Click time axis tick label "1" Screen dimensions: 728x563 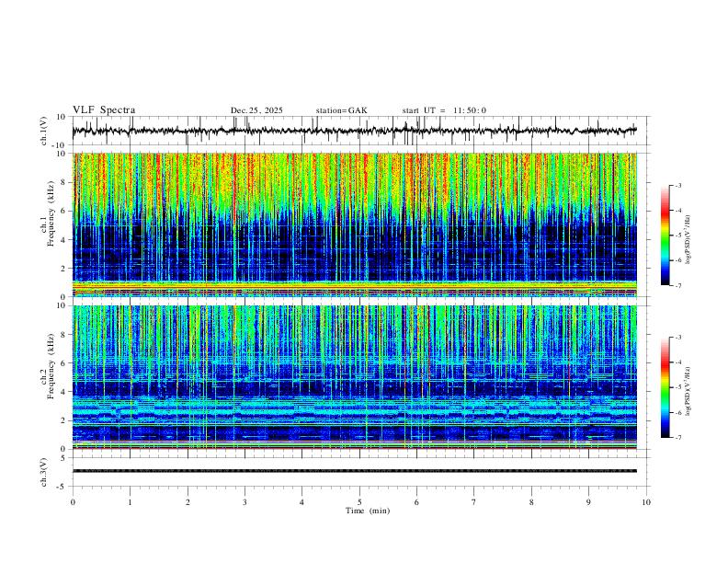130,502
